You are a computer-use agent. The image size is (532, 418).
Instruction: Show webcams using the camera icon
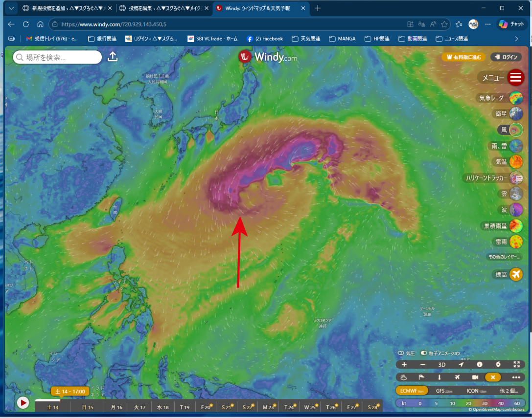[475, 377]
